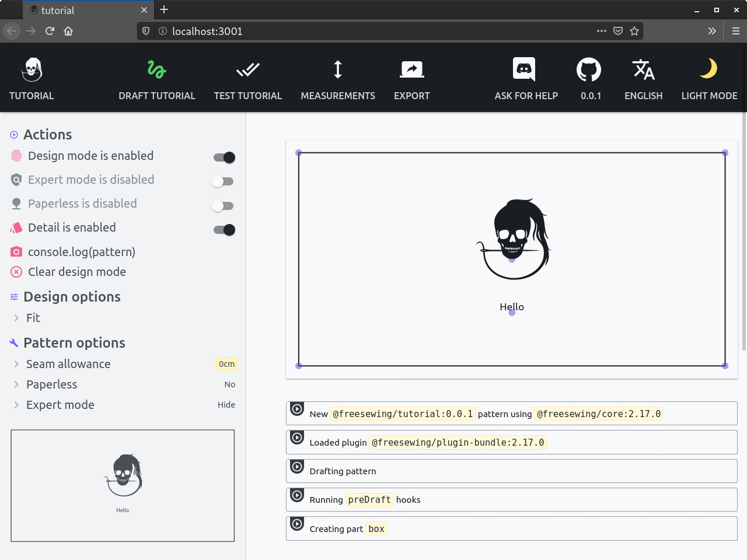Screen dimensions: 747x560
Task: Select the 'tutorial' browser tab
Action: [88, 10]
